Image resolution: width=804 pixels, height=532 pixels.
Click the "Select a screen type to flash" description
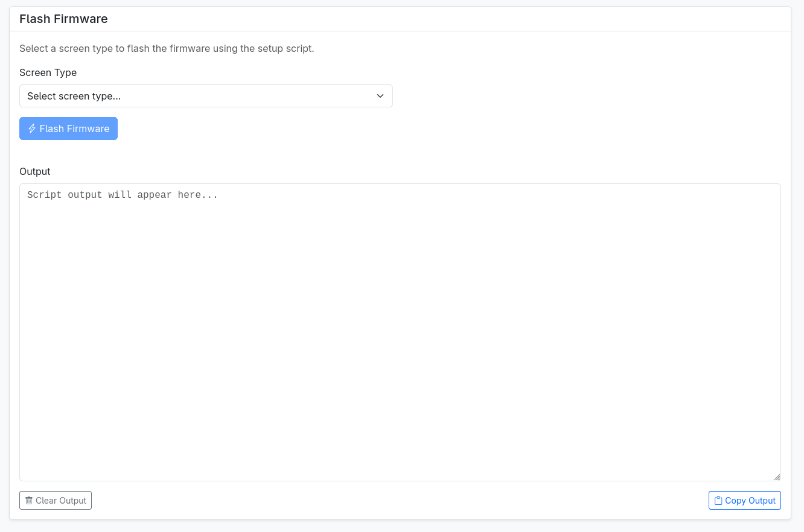click(167, 48)
